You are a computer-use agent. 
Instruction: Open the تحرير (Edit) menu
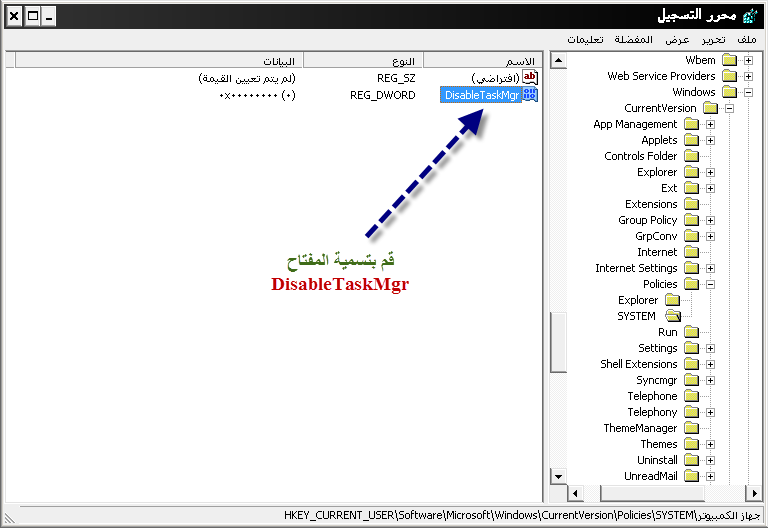[713, 40]
